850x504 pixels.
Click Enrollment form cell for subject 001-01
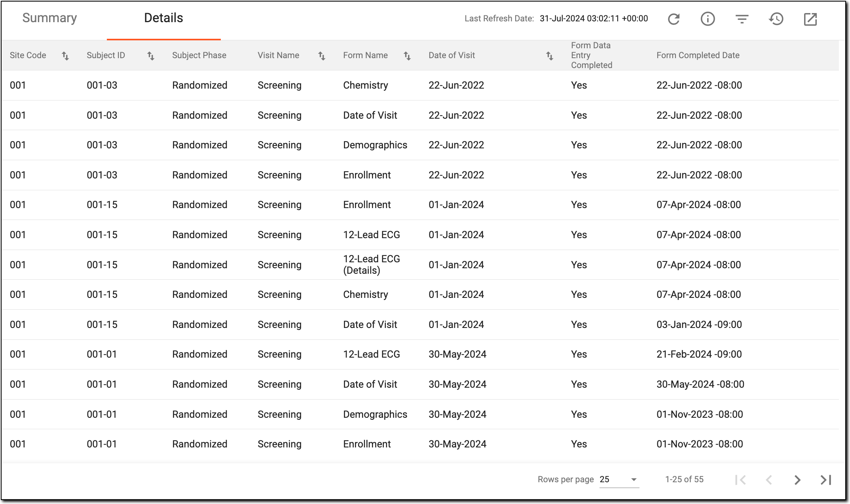tap(367, 444)
